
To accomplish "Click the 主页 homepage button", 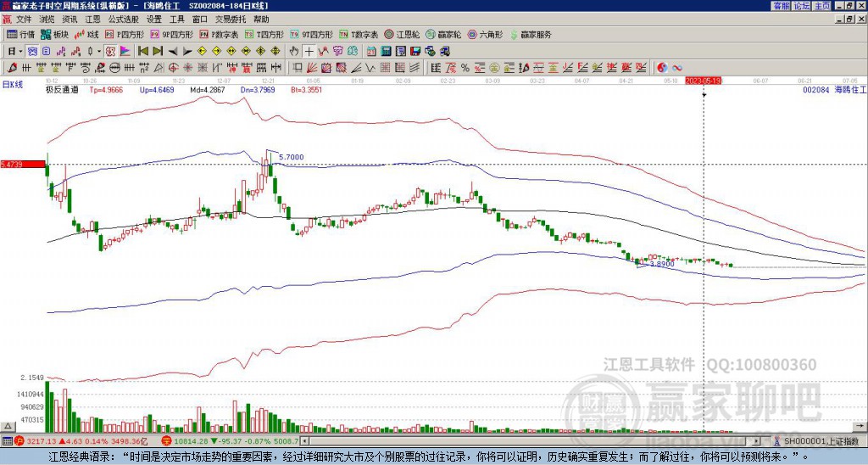I will pos(822,5).
